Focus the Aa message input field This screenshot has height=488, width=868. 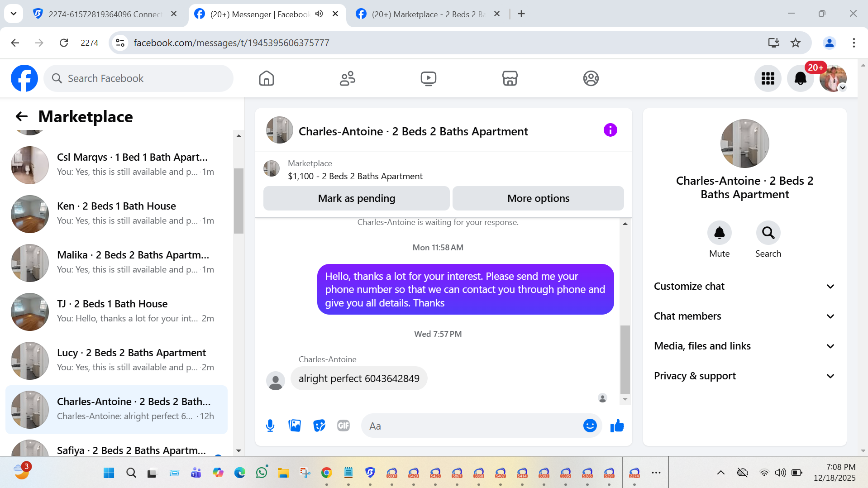point(473,426)
